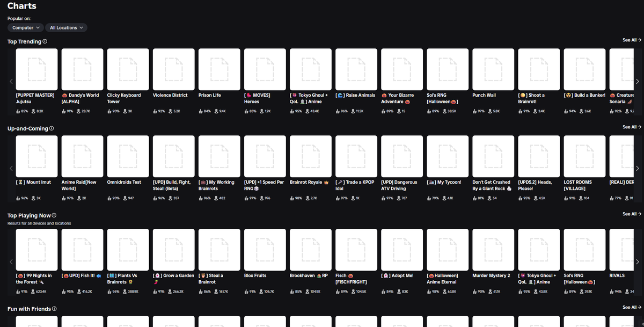Viewport: 644px width, 327px height.
Task: Open the My Working Brainrots thumbnail
Action: point(219,156)
